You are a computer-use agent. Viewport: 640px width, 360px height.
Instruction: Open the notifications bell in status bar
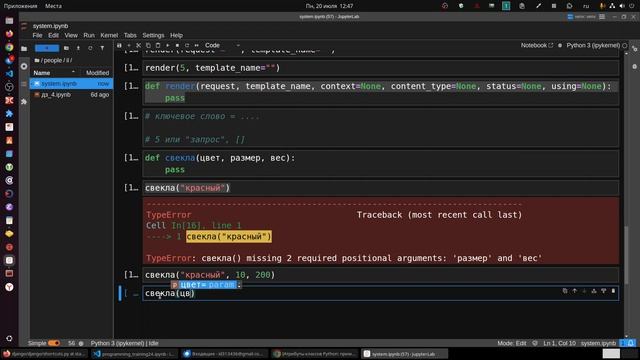point(631,343)
